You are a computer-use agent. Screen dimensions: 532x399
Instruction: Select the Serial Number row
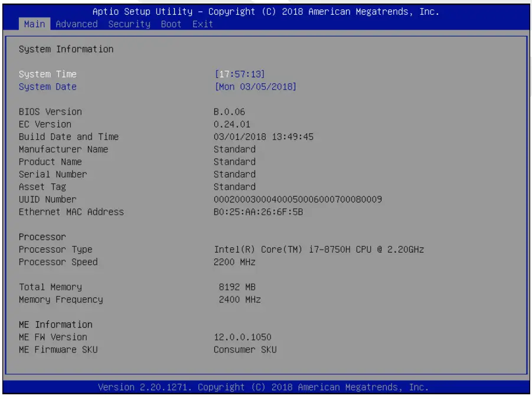(x=54, y=174)
